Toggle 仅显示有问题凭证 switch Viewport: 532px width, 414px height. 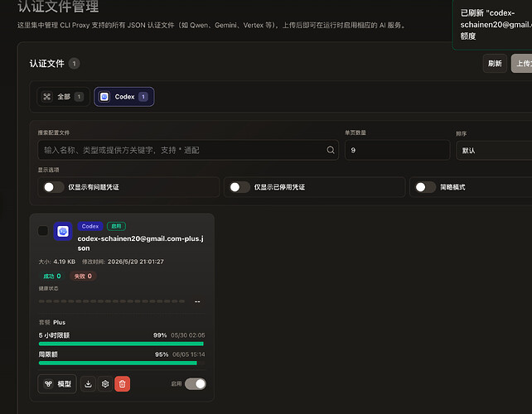tap(54, 187)
